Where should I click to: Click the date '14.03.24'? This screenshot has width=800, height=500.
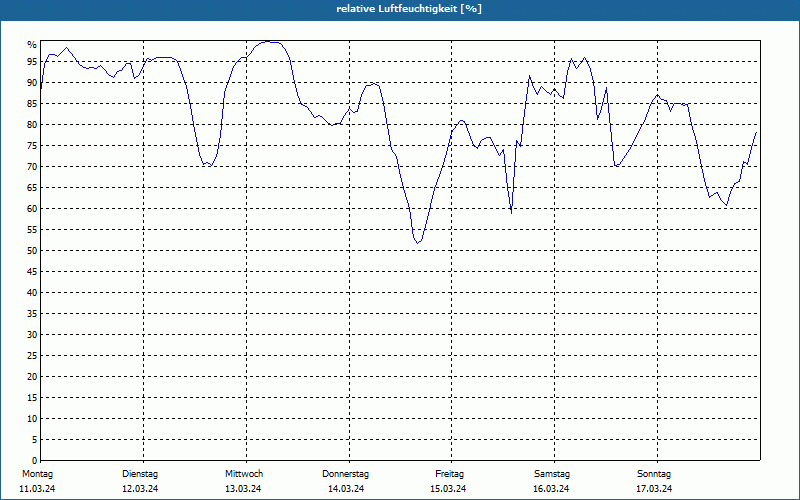[x=346, y=489]
